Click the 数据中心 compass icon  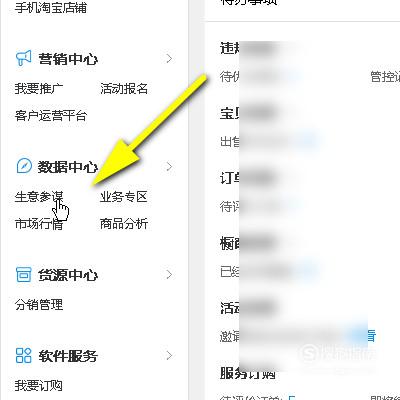(24, 166)
